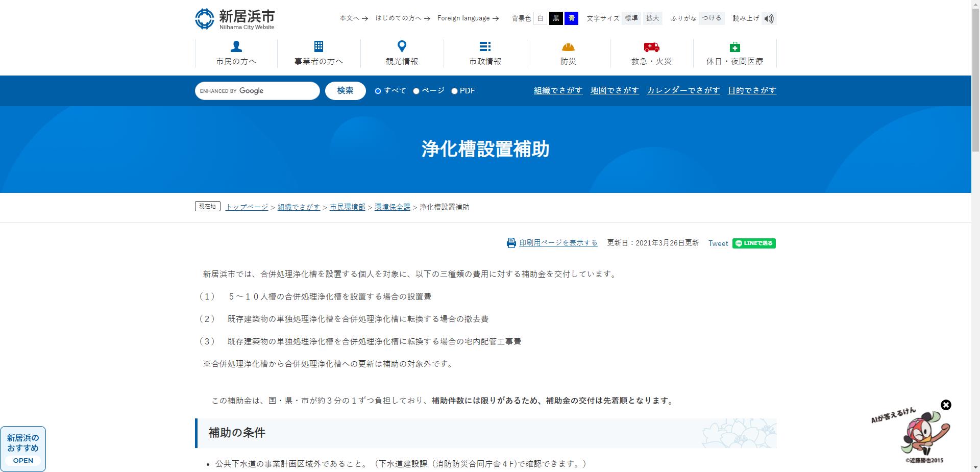Screen dimensions: 980x472
Task: Navigate to 環境保全課 breadcrumb link
Action: (391, 207)
